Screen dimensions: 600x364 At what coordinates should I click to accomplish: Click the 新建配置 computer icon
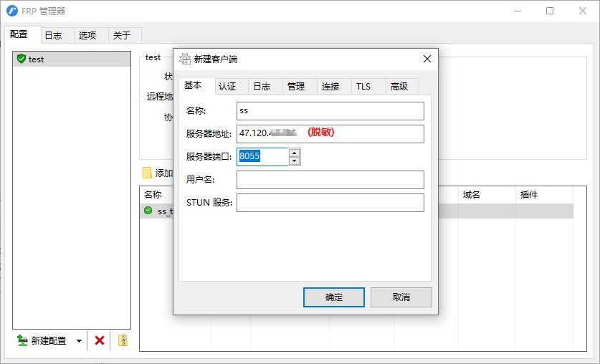pyautogui.click(x=23, y=341)
